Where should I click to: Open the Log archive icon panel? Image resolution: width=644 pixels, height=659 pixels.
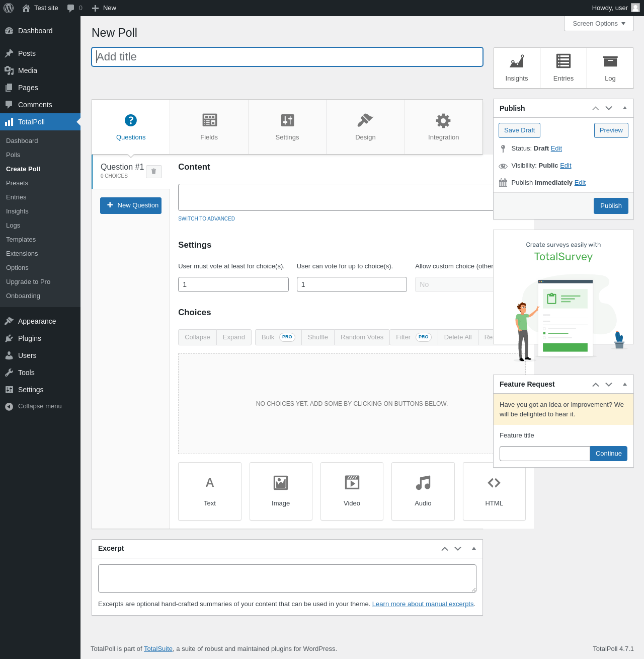tap(610, 68)
